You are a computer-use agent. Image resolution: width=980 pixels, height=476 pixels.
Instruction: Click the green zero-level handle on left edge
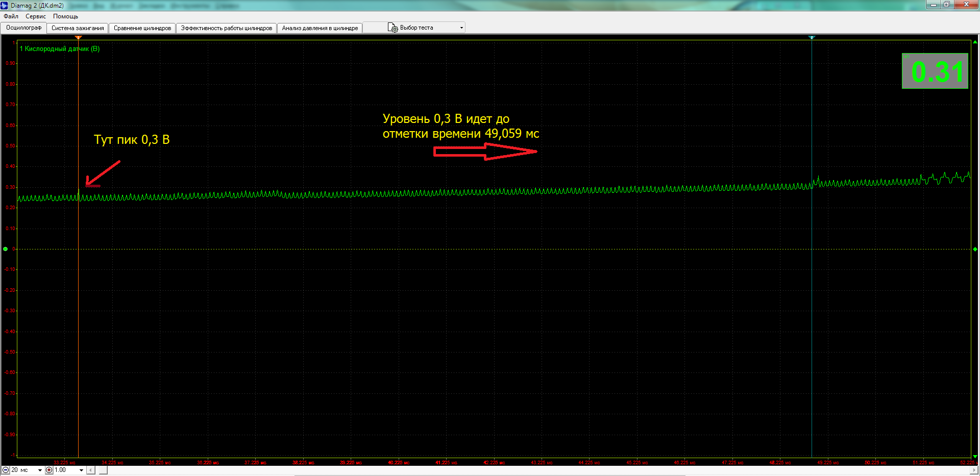click(x=6, y=249)
